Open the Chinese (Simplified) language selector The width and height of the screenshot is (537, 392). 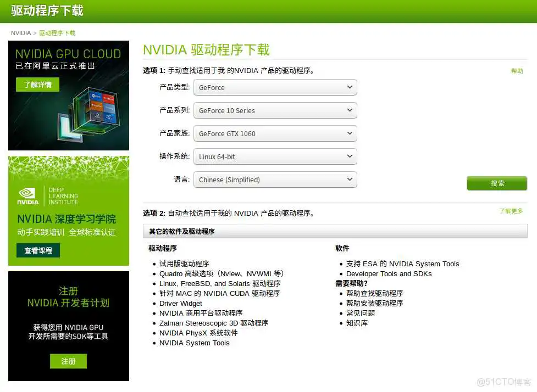click(275, 180)
